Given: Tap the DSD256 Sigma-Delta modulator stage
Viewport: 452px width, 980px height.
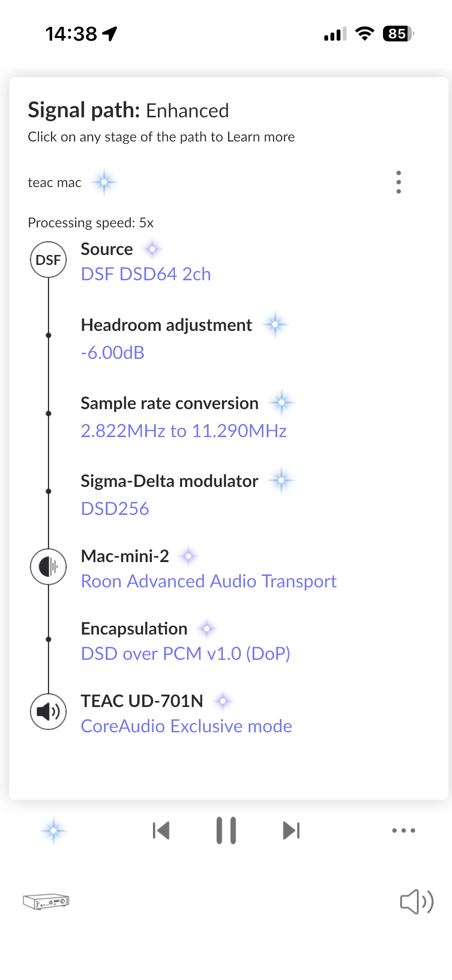Looking at the screenshot, I should (115, 509).
